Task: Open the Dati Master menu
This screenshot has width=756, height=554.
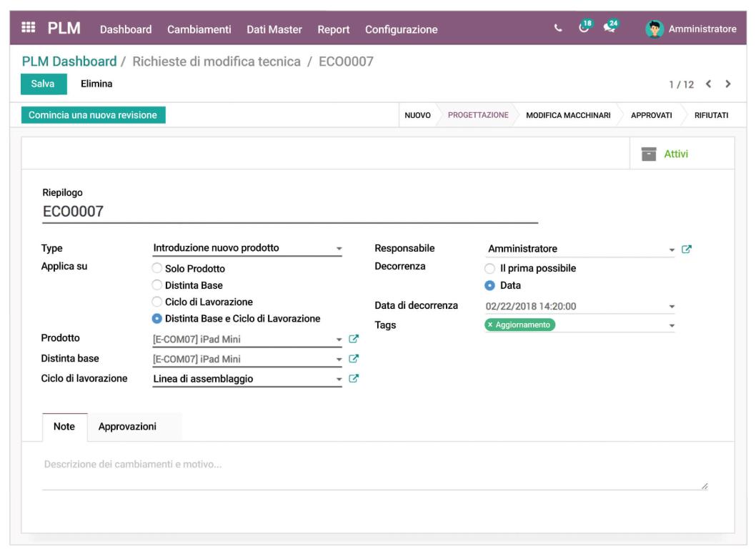Action: coord(274,29)
